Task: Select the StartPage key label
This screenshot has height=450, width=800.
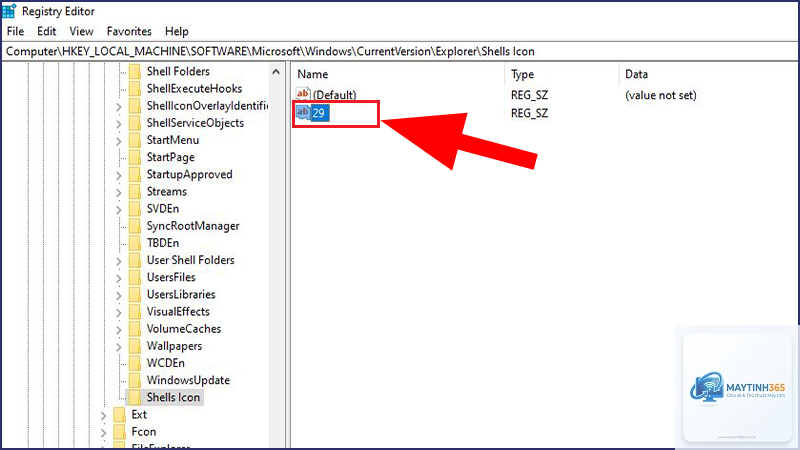Action: [x=170, y=157]
